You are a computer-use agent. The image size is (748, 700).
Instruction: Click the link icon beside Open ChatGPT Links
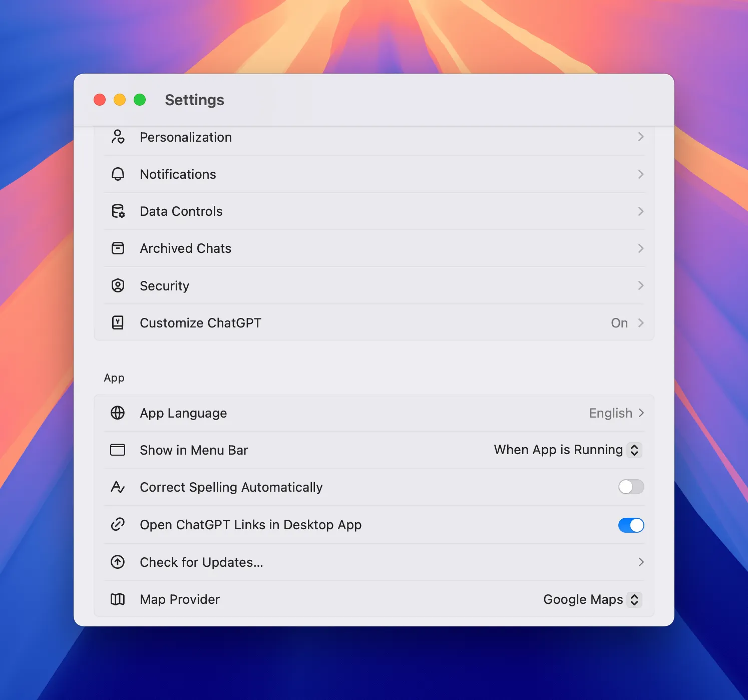coord(118,524)
